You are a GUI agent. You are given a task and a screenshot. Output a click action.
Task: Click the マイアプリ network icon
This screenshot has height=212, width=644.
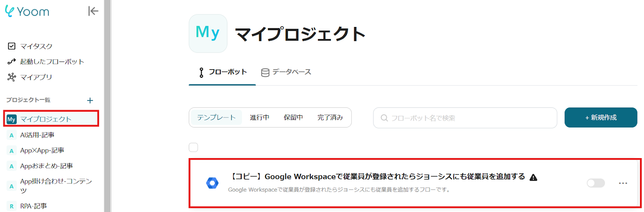point(12,77)
